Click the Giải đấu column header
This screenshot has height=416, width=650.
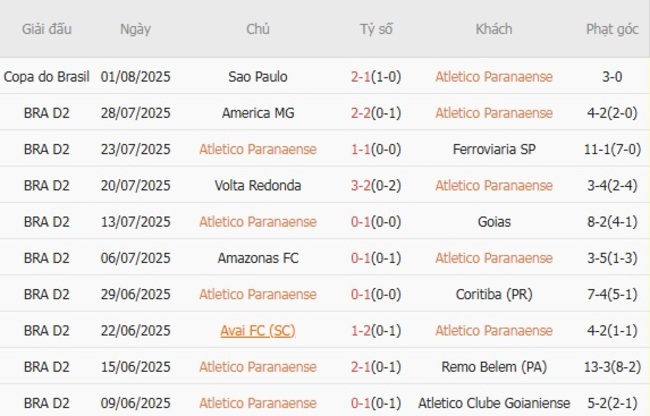(x=47, y=29)
